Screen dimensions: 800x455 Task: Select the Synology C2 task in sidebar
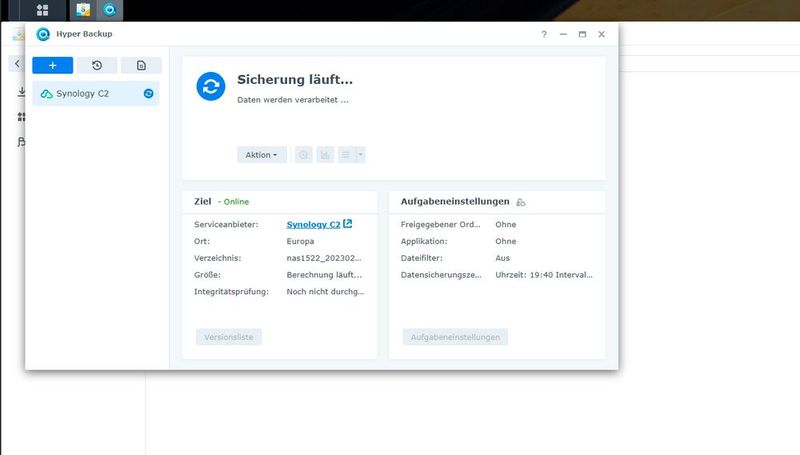click(x=95, y=93)
